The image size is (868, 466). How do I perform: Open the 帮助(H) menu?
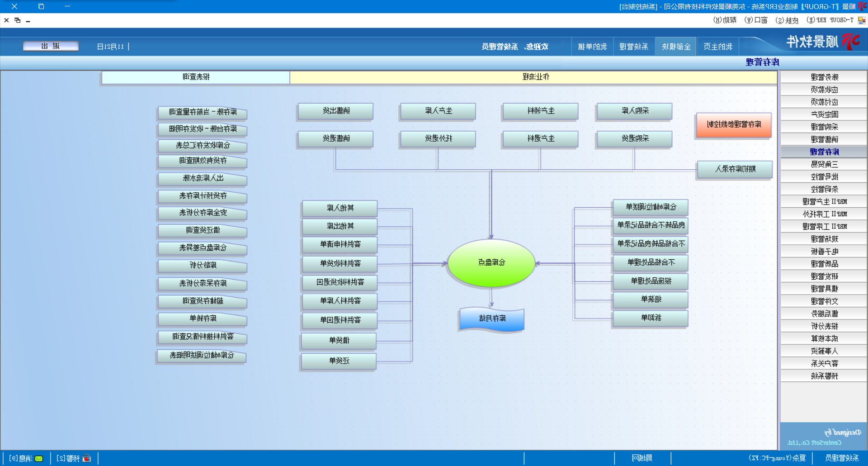(x=725, y=20)
